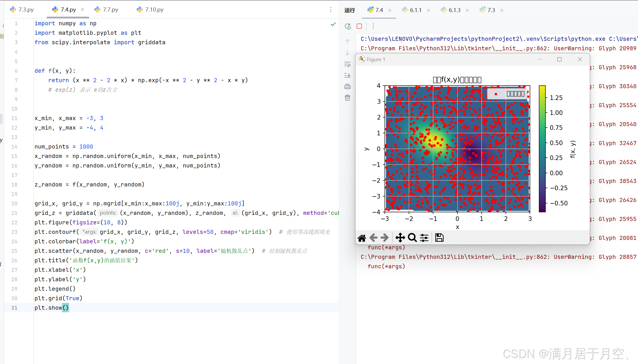Toggle soft-wrap in the run console

tap(347, 64)
